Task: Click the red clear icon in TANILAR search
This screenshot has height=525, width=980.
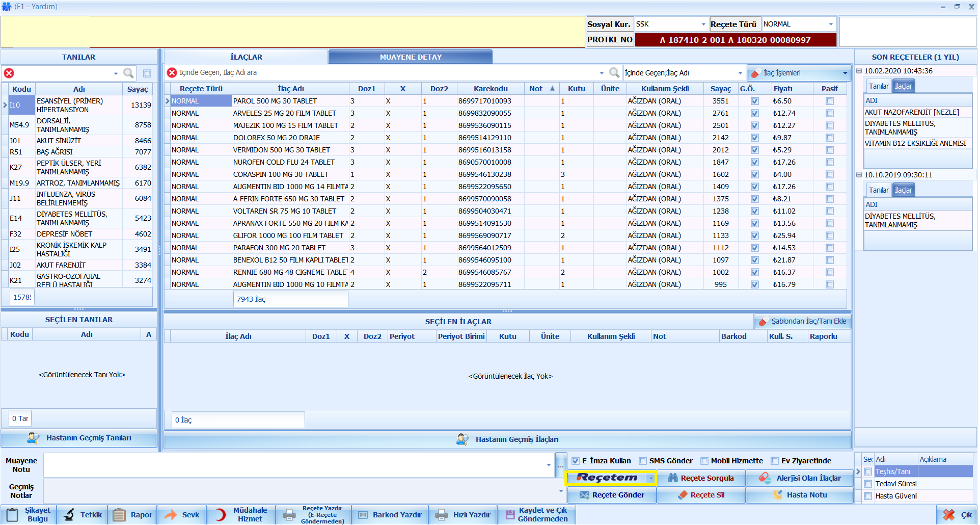Action: (x=9, y=73)
